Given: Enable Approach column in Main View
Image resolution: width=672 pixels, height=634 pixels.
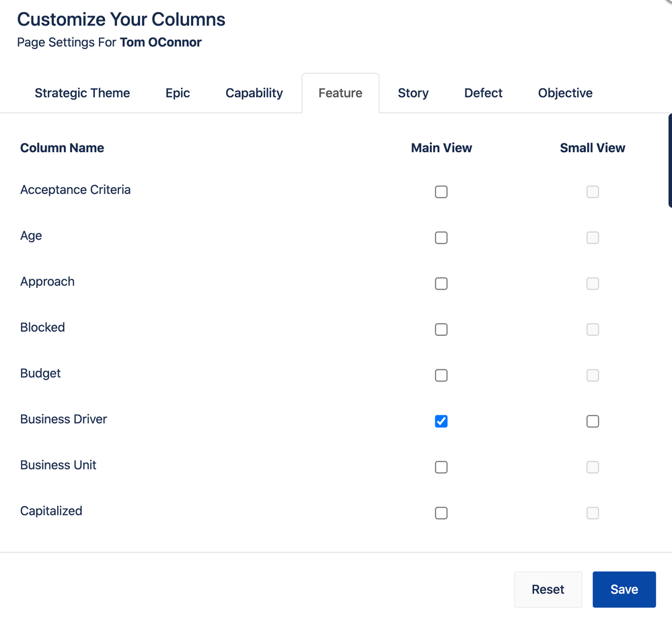Looking at the screenshot, I should click(441, 283).
